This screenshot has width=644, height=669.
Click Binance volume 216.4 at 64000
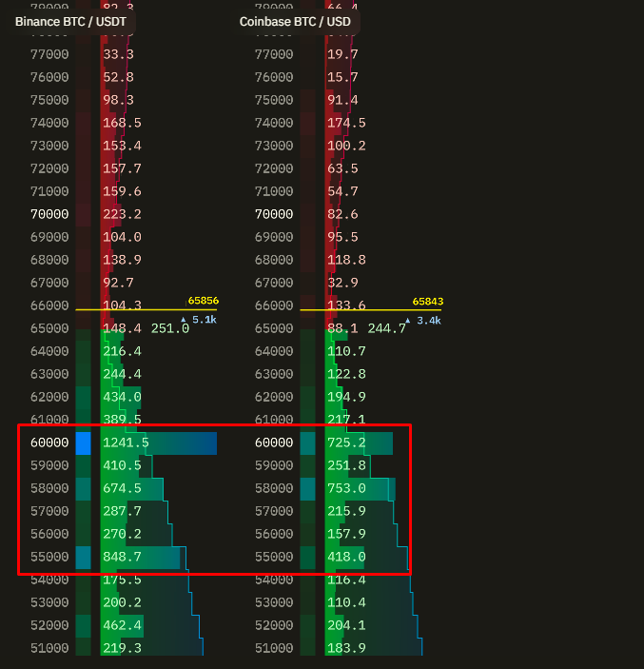[122, 351]
